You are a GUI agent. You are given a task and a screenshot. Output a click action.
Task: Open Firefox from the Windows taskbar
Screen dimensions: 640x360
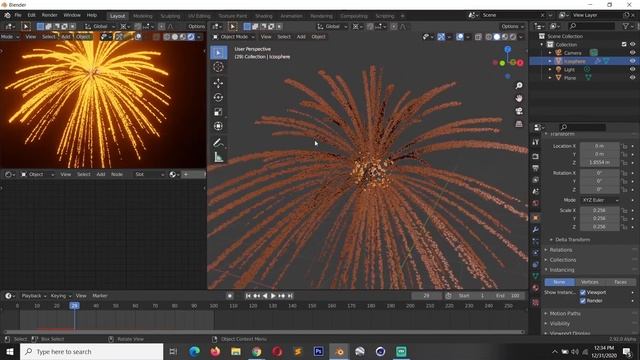(215, 351)
